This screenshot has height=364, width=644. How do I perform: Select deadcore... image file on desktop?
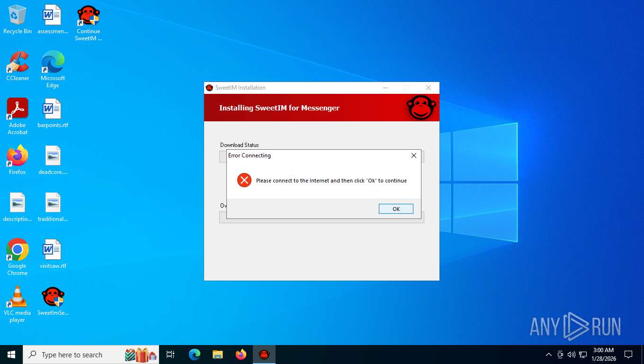tap(53, 160)
